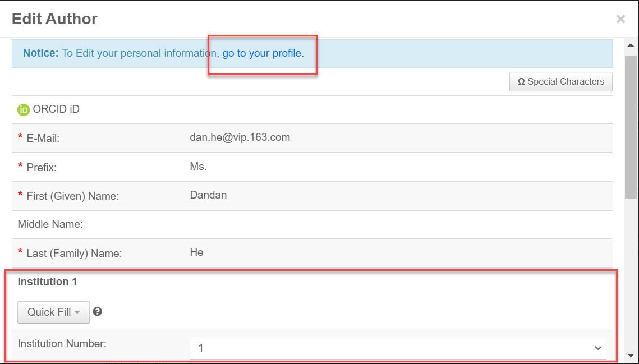Viewport: 639px width, 364px height.
Task: Click the 'Institution 1' heading
Action: click(x=47, y=282)
